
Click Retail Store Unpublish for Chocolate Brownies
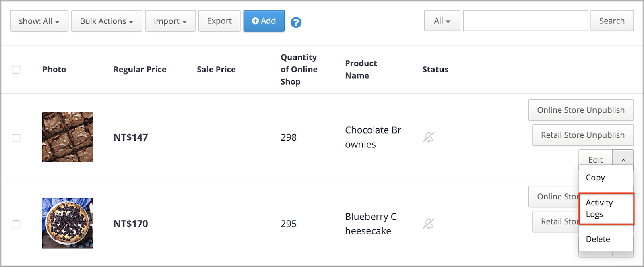coord(583,135)
